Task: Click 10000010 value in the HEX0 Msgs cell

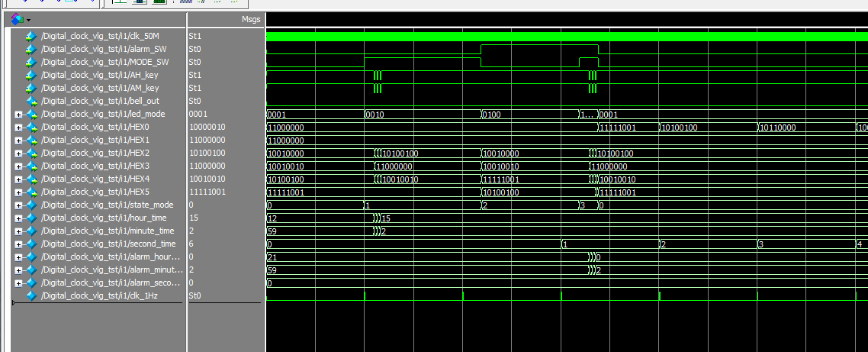Action: coord(207,127)
